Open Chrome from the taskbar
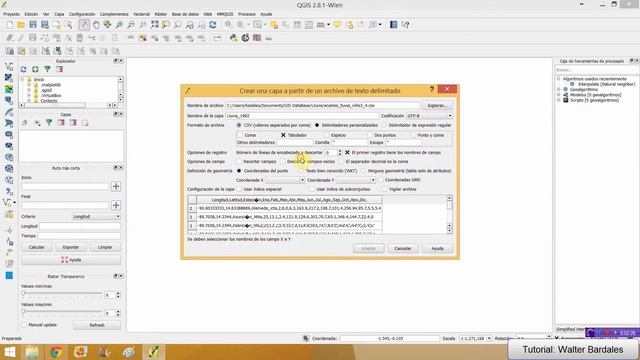The width and height of the screenshot is (640, 360). 56,352
